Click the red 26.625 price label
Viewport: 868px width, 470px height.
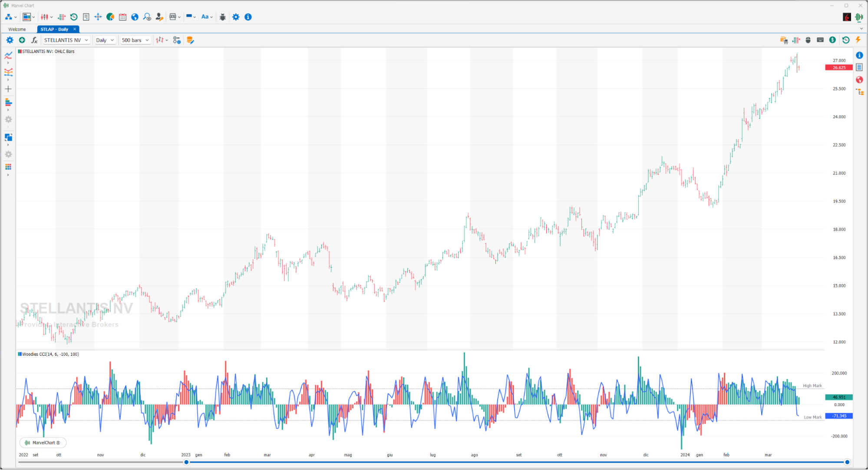(838, 67)
